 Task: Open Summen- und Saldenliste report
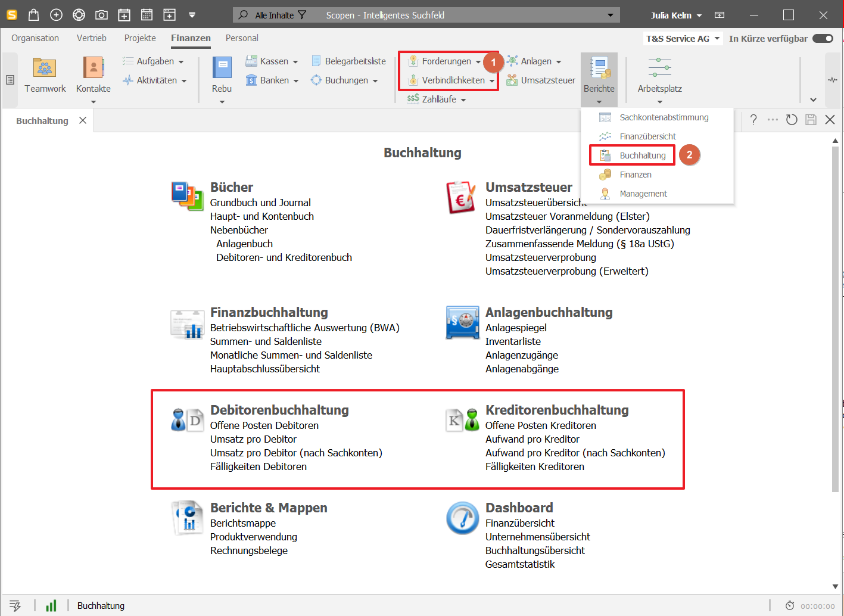(x=266, y=341)
